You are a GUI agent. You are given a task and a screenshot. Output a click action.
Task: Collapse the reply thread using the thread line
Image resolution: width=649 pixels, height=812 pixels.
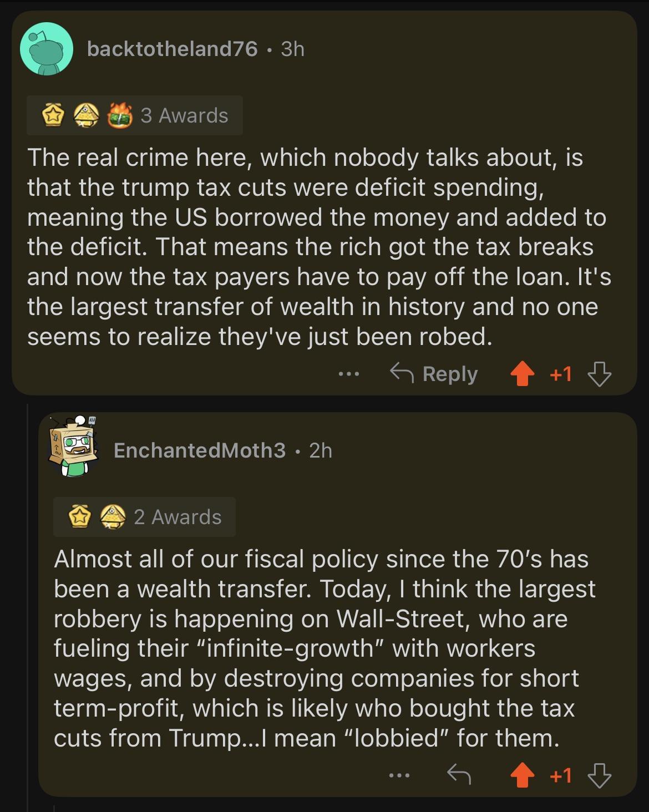[x=29, y=610]
